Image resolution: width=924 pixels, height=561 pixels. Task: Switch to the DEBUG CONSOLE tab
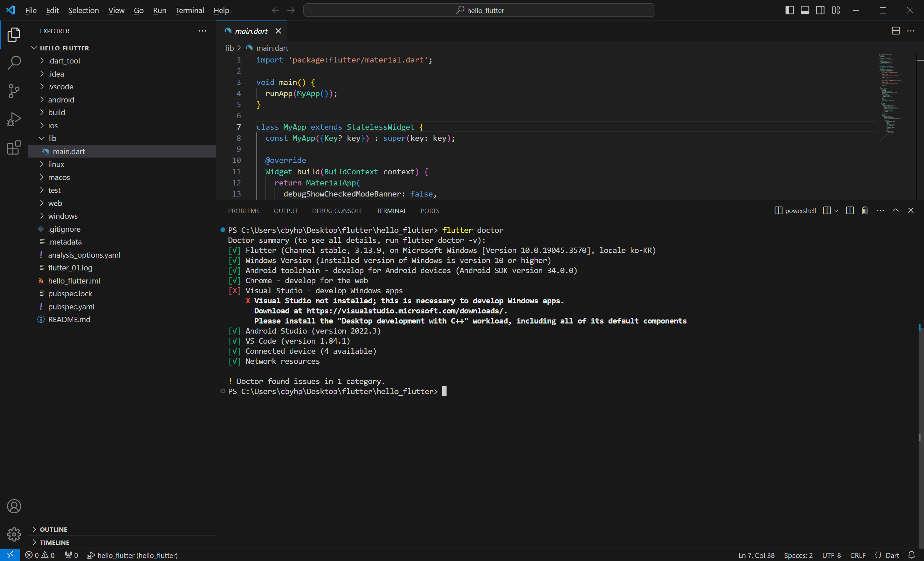337,211
